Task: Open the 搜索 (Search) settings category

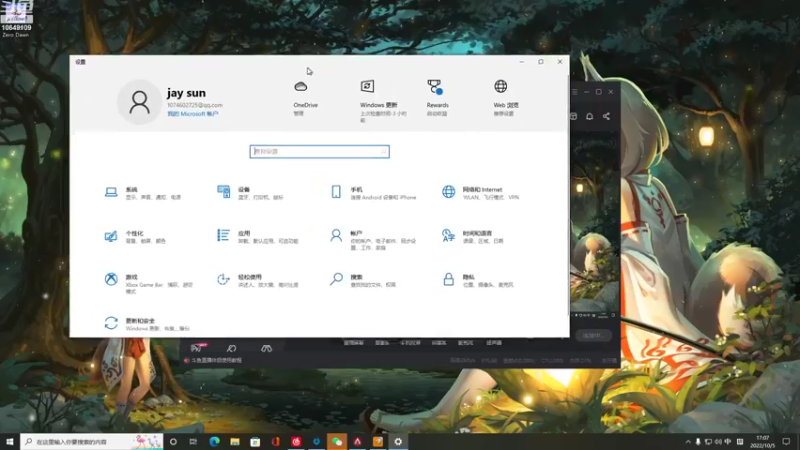Action: coord(364,281)
